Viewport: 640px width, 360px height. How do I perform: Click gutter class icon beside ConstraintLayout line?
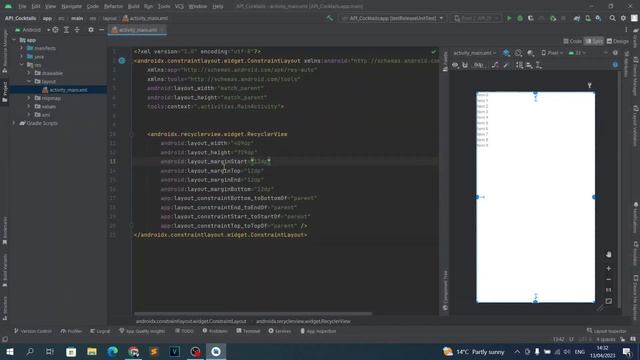pyautogui.click(x=122, y=61)
